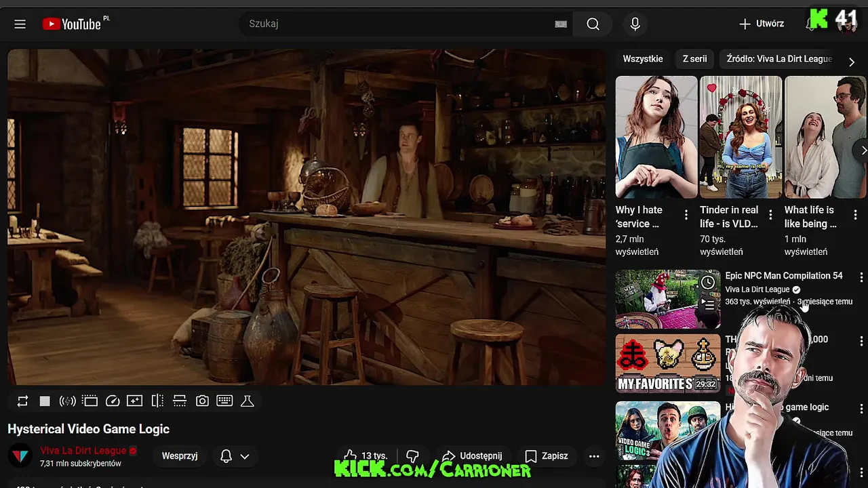Open options for Tinder in real life short

[x=770, y=216]
